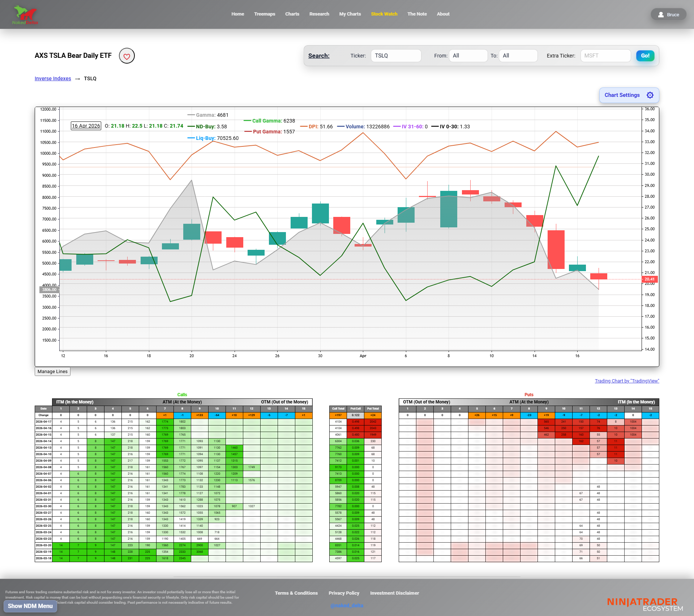Click the 20.41 current price label
694x616 pixels.
click(650, 279)
